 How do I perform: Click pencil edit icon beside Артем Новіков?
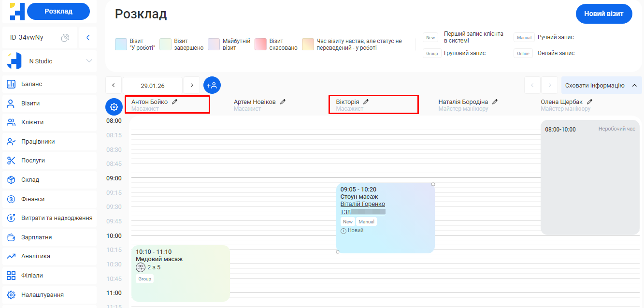283,102
